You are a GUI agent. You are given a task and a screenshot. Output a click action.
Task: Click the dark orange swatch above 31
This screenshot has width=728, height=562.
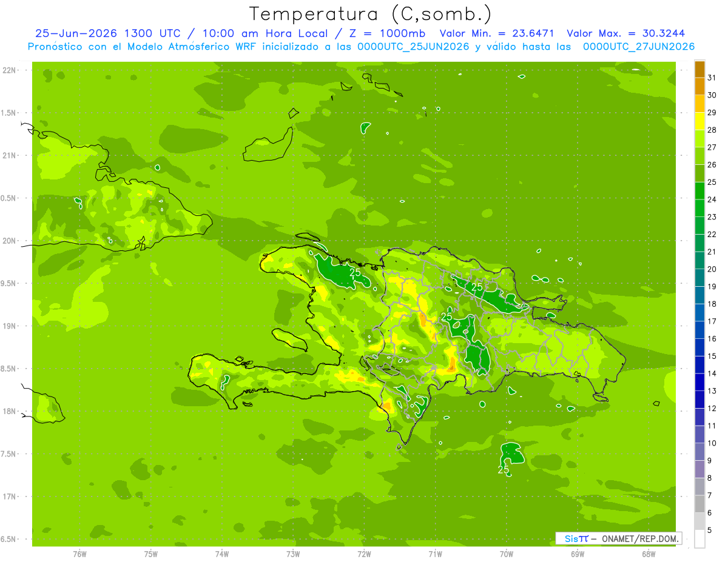click(699, 70)
